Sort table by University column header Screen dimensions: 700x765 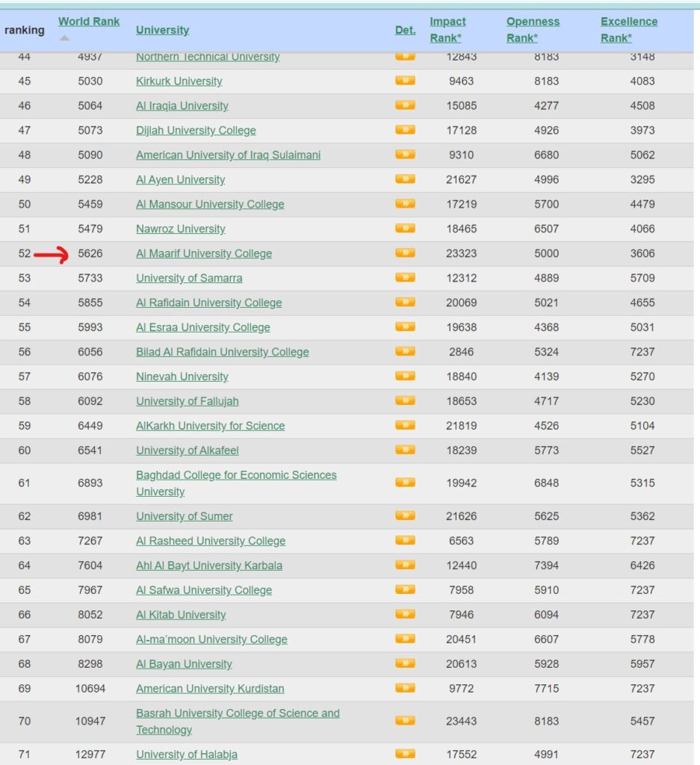coord(162,30)
